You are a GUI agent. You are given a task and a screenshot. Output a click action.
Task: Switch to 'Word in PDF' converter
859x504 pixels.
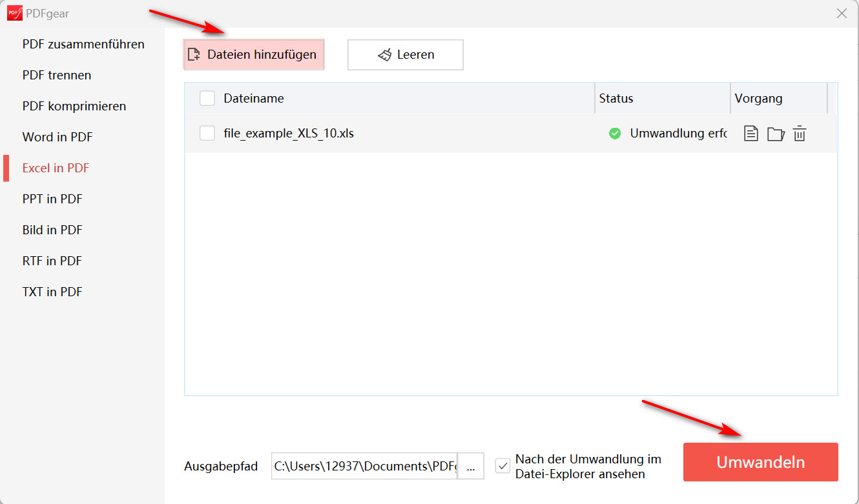pyautogui.click(x=57, y=137)
